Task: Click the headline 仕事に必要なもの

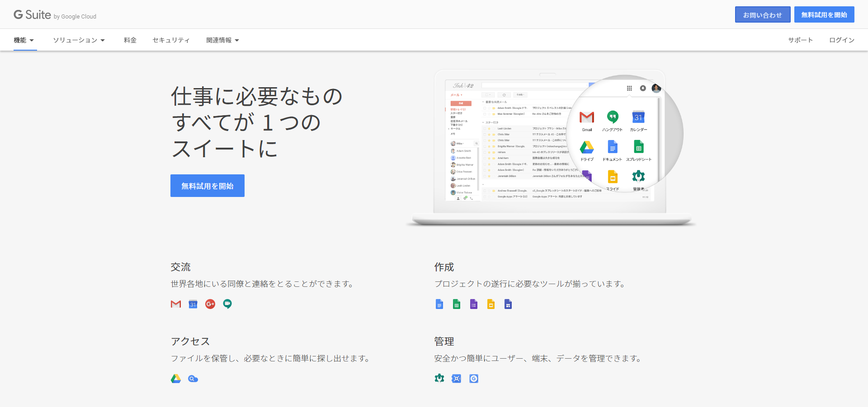Action: pos(257,97)
